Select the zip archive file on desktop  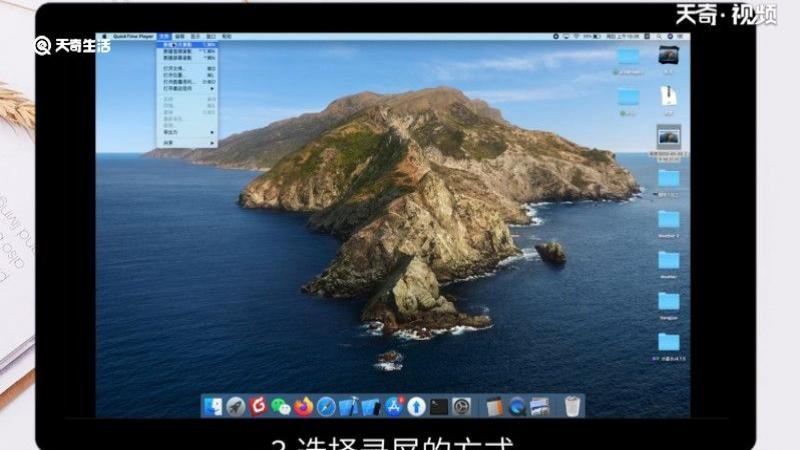668,96
